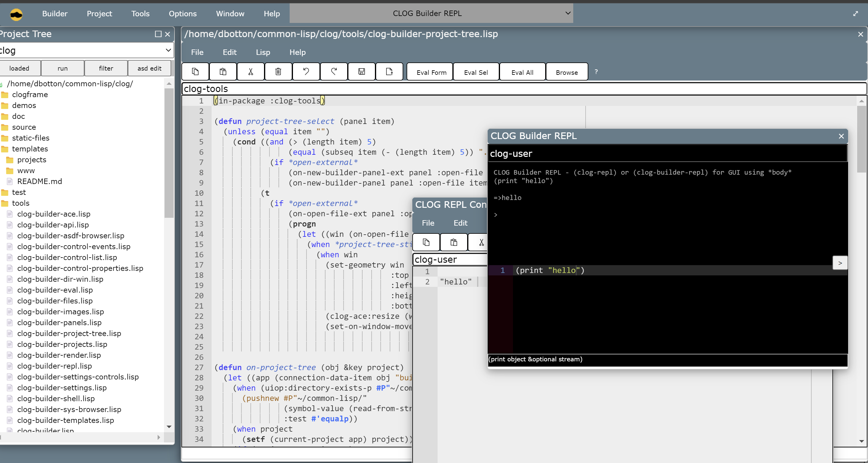Image resolution: width=868 pixels, height=463 pixels.
Task: Open the Tools menu in top bar
Action: (140, 14)
